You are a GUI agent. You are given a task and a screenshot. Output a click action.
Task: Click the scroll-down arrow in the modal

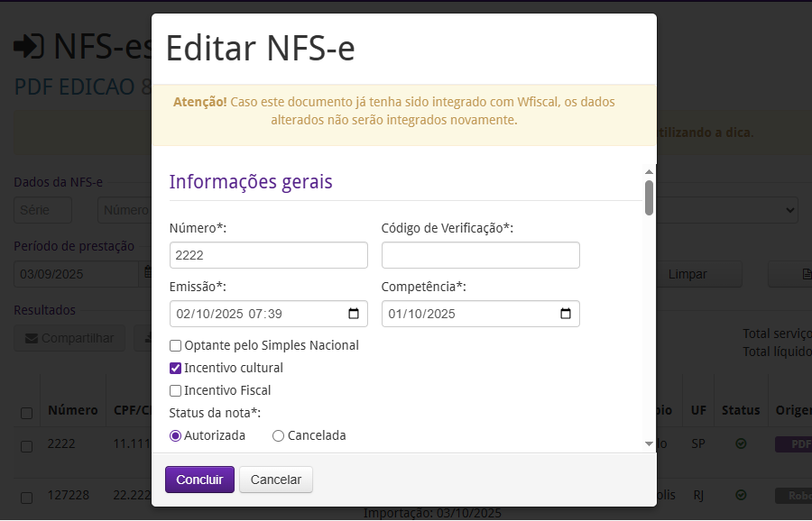(x=649, y=443)
